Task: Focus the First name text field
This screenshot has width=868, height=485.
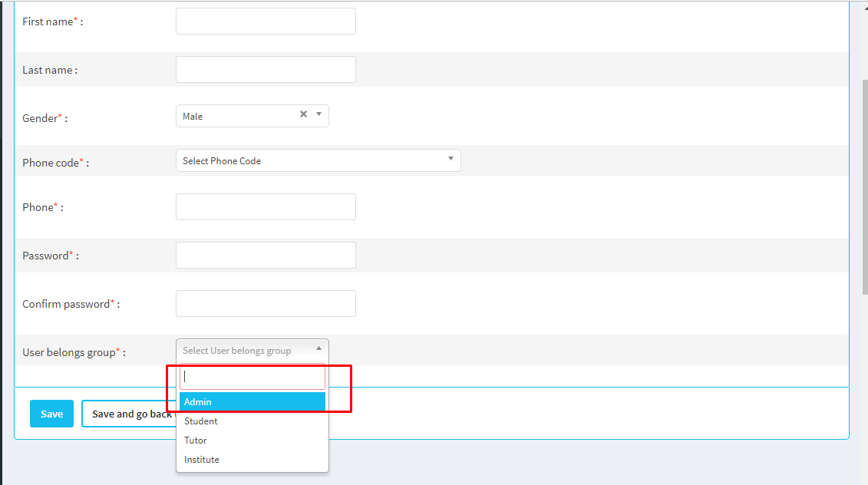Action: tap(266, 21)
